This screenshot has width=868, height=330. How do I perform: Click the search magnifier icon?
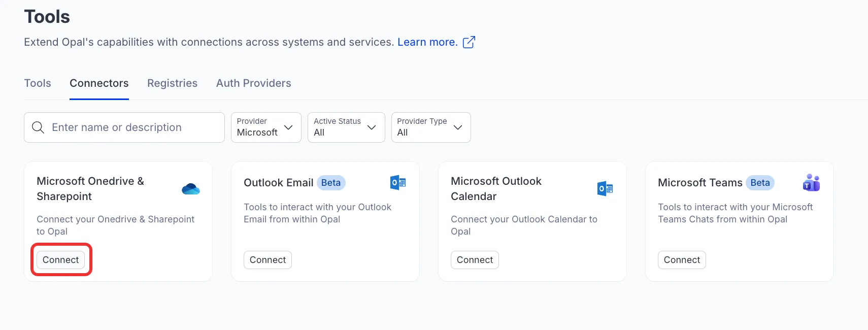point(38,127)
